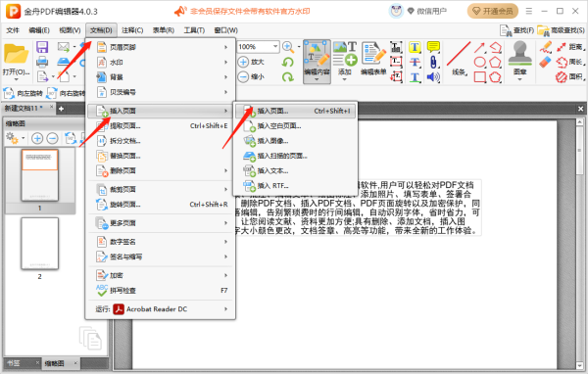588x374 pixels.
Task: Select 替换页面... menu entry
Action: [162, 156]
